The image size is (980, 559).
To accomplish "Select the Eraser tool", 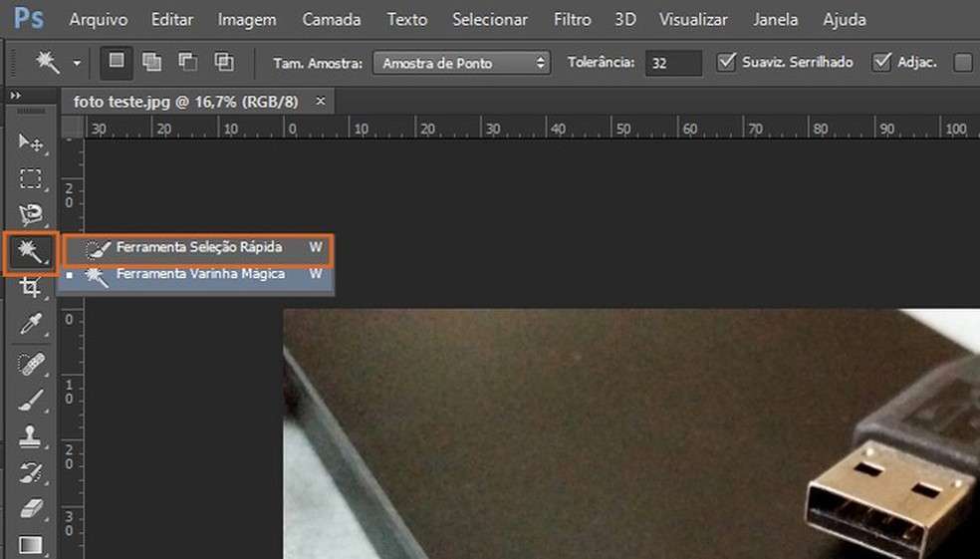I will pos(31,508).
